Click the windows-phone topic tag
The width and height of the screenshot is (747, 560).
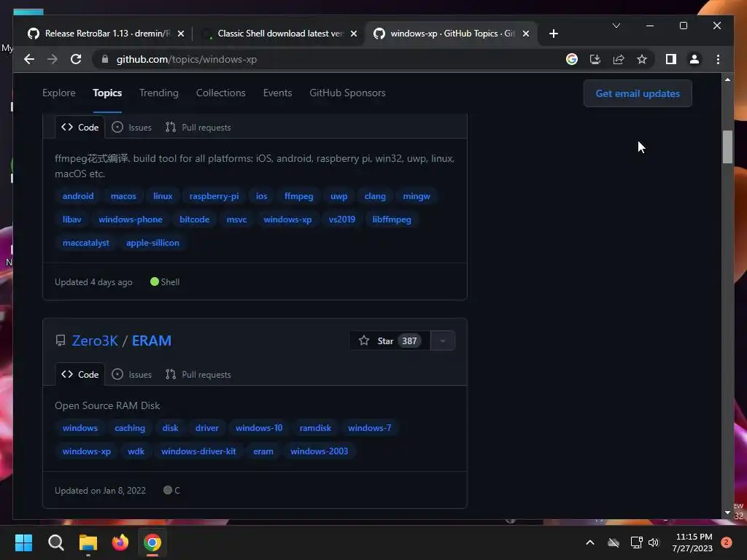click(131, 219)
